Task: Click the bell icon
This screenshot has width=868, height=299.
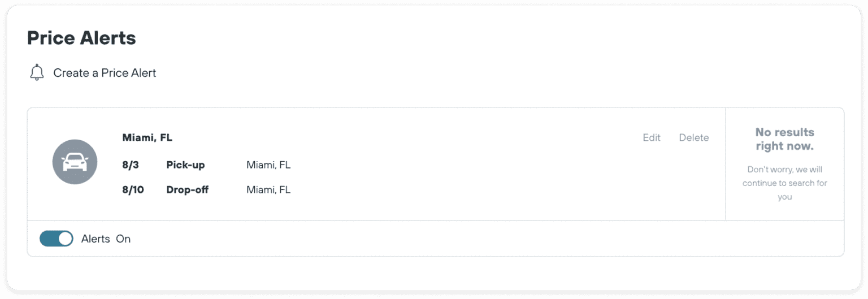Action: 37,73
